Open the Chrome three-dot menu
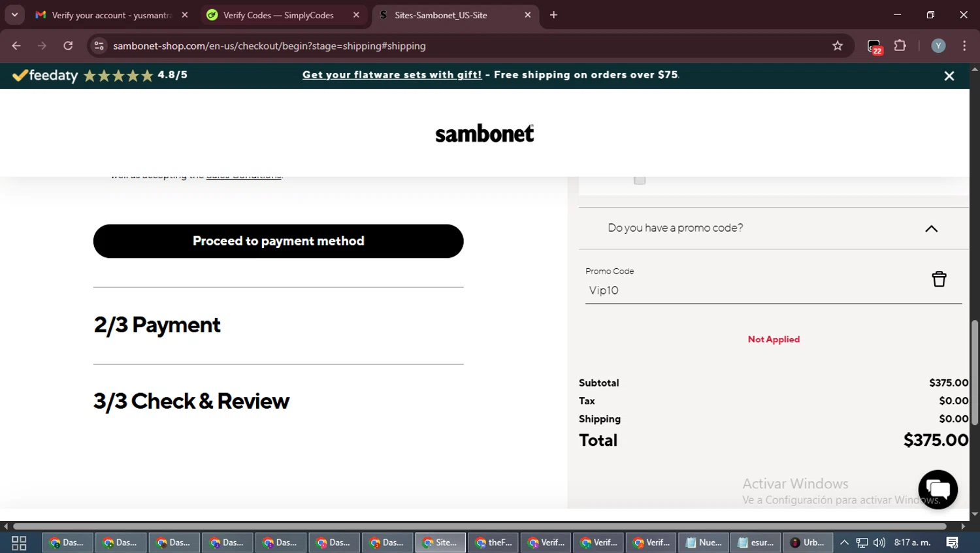The width and height of the screenshot is (980, 553). click(x=964, y=46)
